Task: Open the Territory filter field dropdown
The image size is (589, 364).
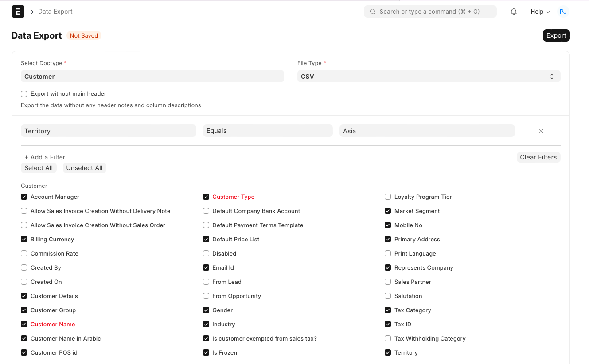Action: [108, 131]
